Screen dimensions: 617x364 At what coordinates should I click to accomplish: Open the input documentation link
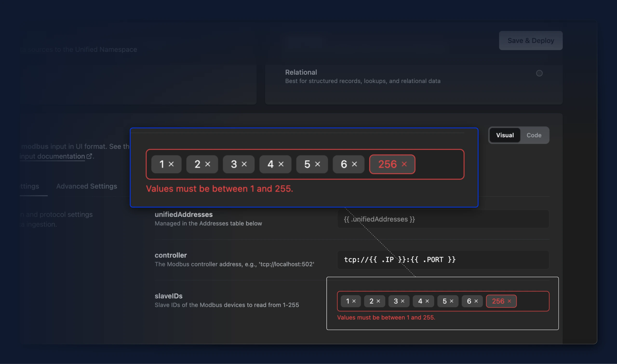point(52,156)
